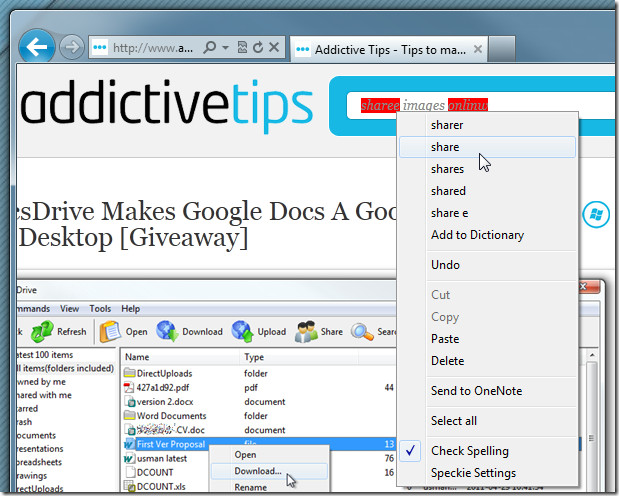
Task: Click the URL field showing http://www.a...
Action: 153,48
